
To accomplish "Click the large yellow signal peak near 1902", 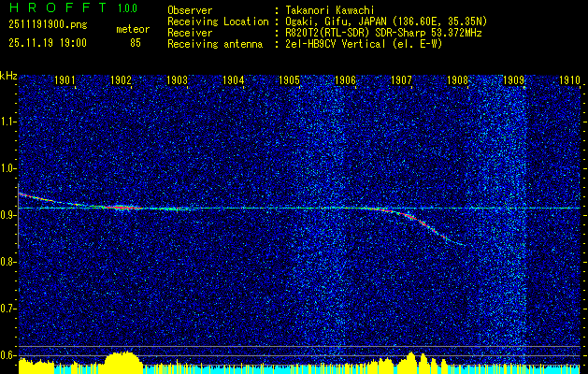I will [x=123, y=362].
